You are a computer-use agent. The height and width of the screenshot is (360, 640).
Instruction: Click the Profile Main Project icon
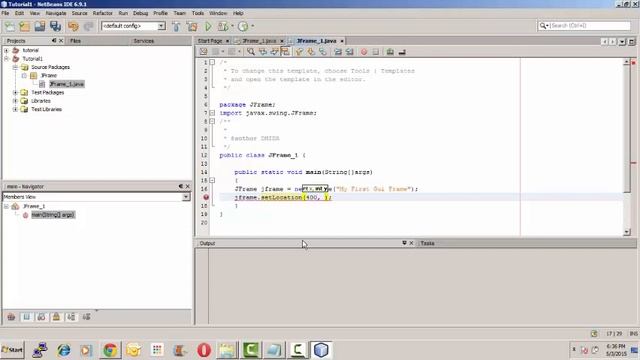coord(243,27)
